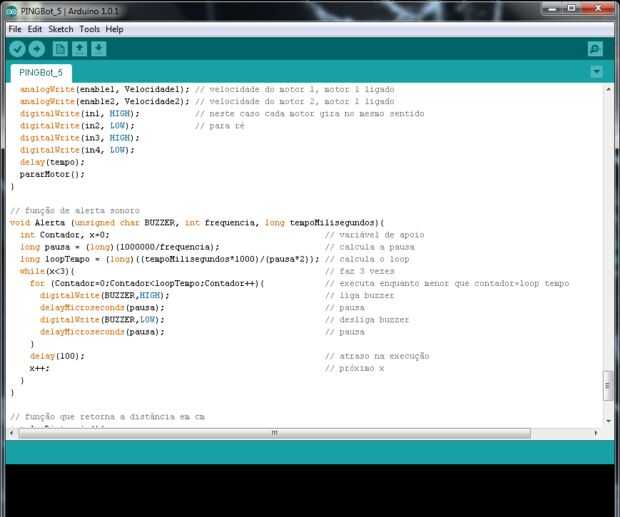Click the horizontal scrollbar thumb

pos(274,433)
